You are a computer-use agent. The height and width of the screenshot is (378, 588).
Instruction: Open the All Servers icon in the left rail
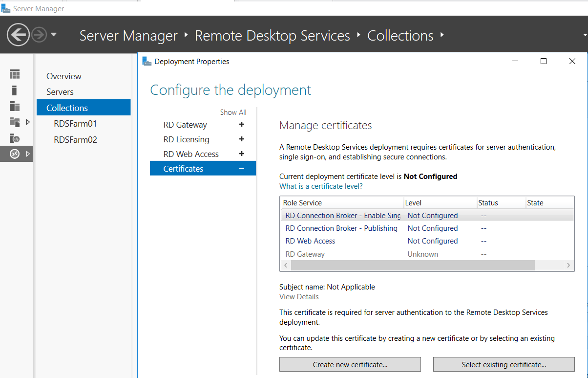[15, 106]
